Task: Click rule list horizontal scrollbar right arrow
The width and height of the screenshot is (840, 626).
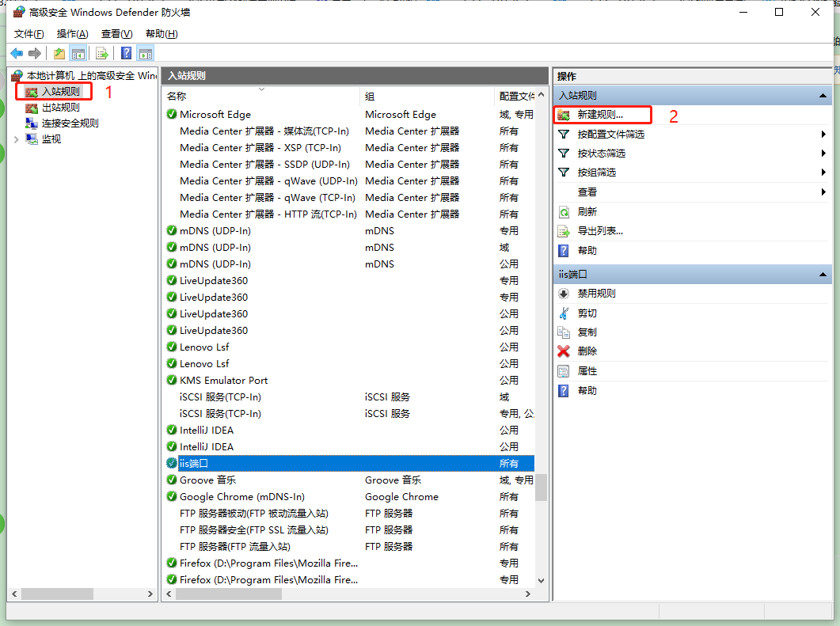Action: [x=528, y=594]
